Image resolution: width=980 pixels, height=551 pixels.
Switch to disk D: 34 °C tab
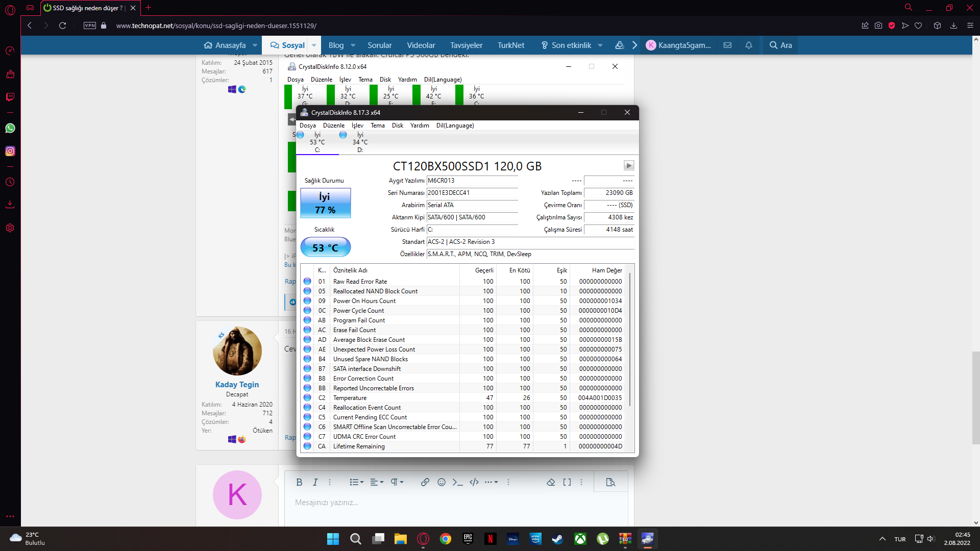pyautogui.click(x=360, y=142)
